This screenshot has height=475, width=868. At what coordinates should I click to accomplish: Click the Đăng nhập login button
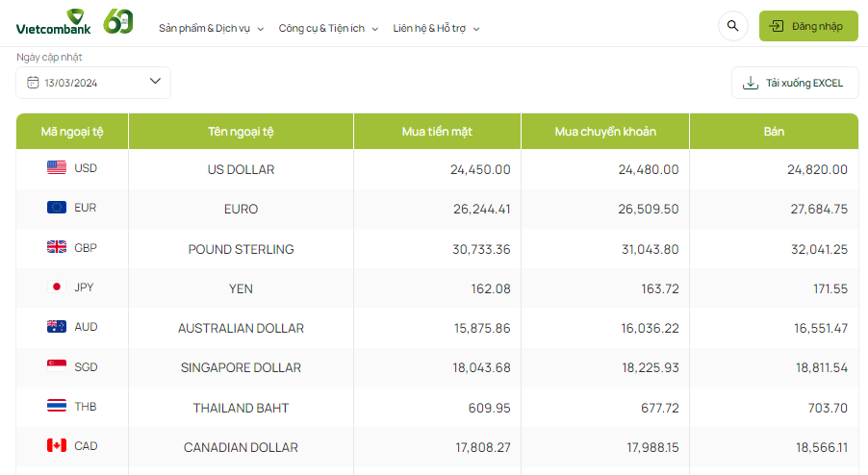pyautogui.click(x=808, y=26)
